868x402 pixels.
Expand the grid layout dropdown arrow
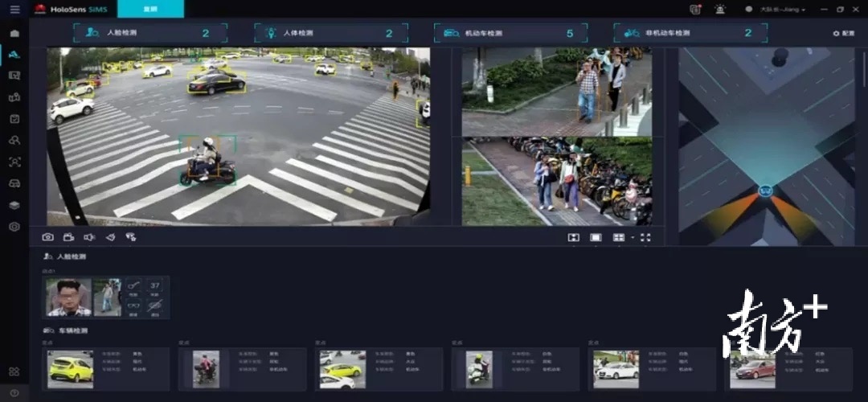pyautogui.click(x=632, y=238)
